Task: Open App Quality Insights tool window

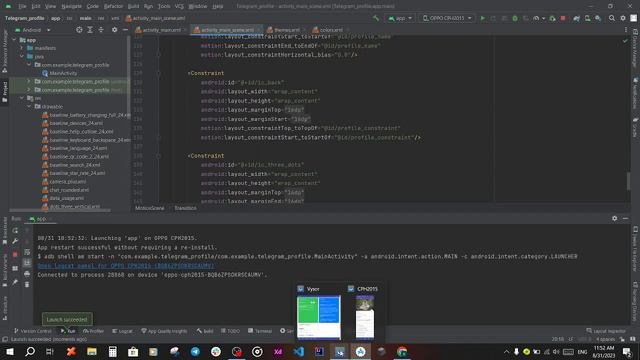Action: pos(164,331)
